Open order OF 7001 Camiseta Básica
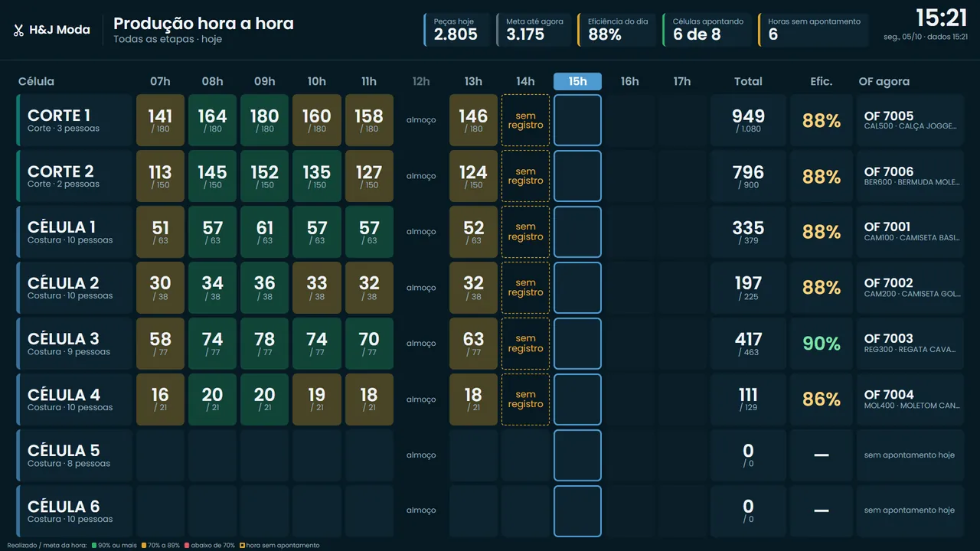The image size is (980, 551). [910, 232]
